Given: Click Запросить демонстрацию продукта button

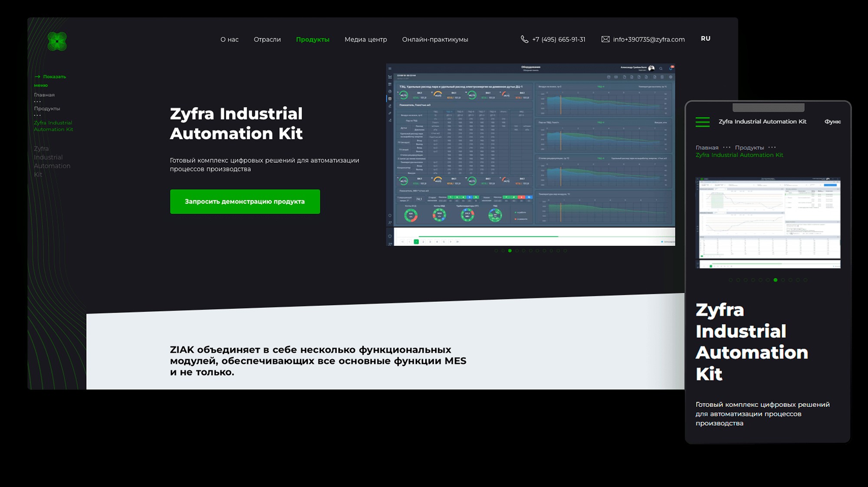Looking at the screenshot, I should pyautogui.click(x=245, y=202).
